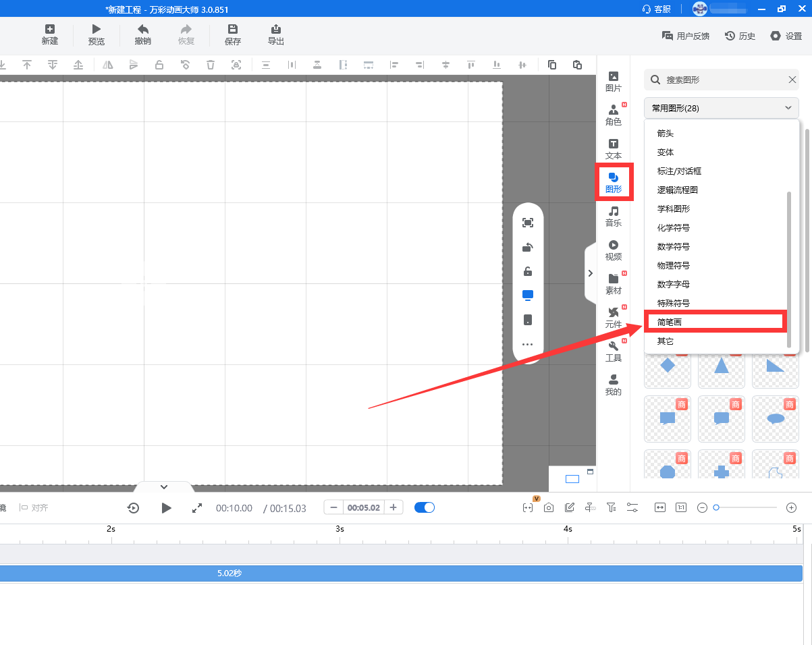812x645 pixels.
Task: Open the 素材 (Material) sidebar tab
Action: click(614, 283)
